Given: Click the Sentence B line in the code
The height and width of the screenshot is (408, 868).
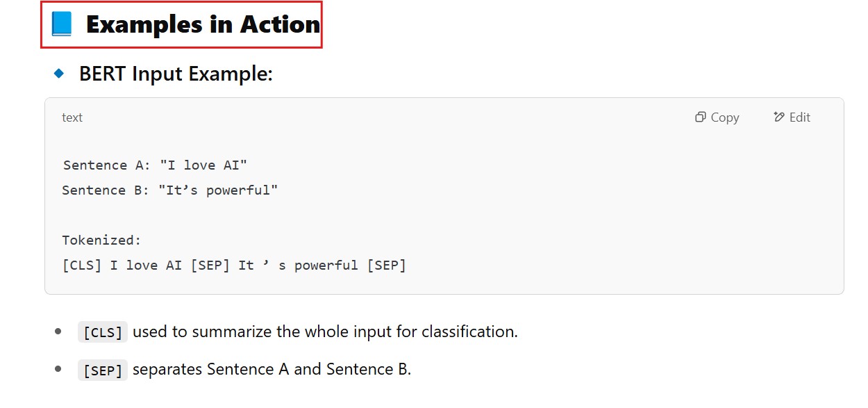Looking at the screenshot, I should [x=169, y=190].
